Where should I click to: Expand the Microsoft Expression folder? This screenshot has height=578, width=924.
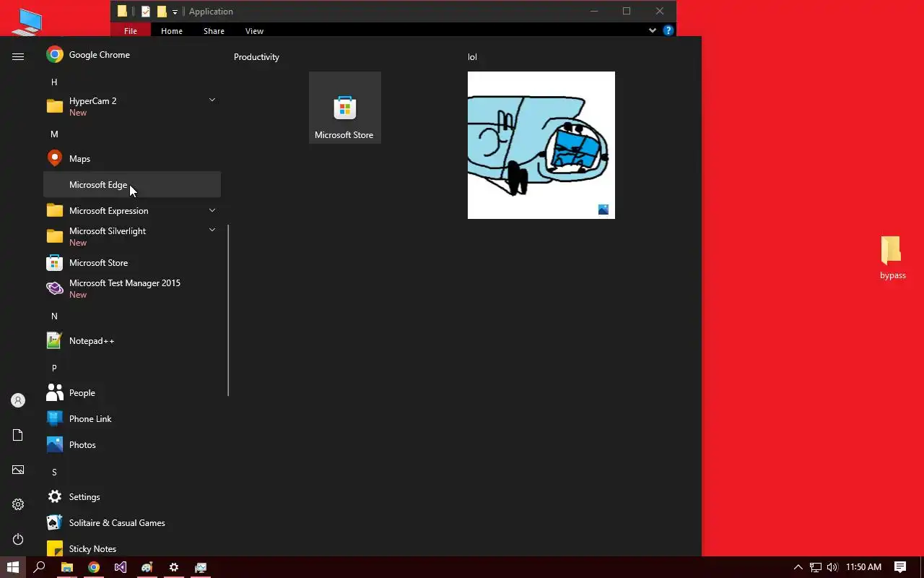pyautogui.click(x=132, y=211)
